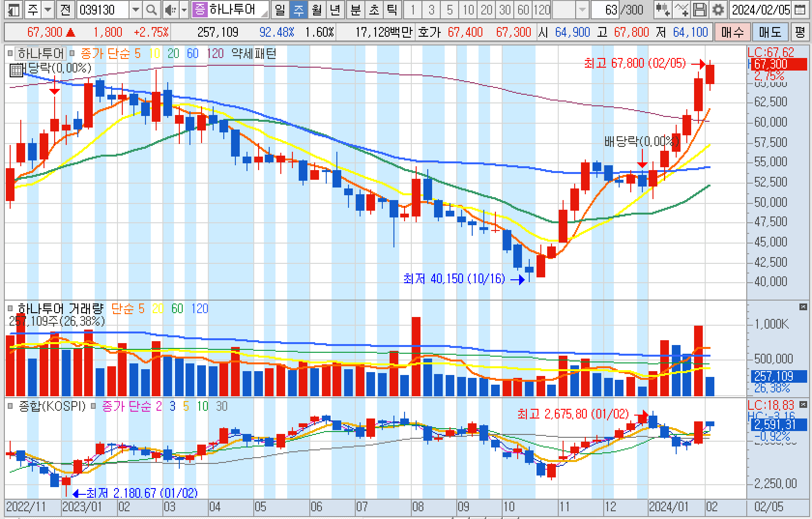812x519 pixels.
Task: Choose the 10 interval button
Action: point(468,10)
